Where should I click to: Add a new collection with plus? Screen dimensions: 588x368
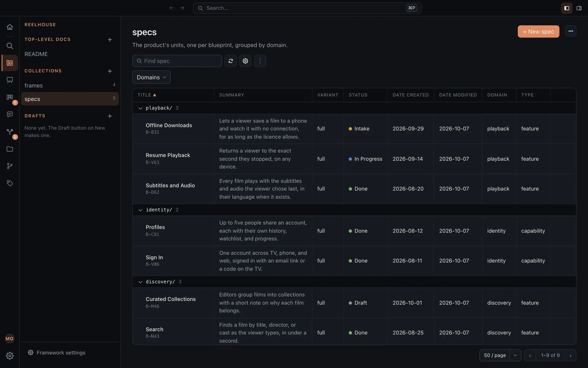(110, 71)
